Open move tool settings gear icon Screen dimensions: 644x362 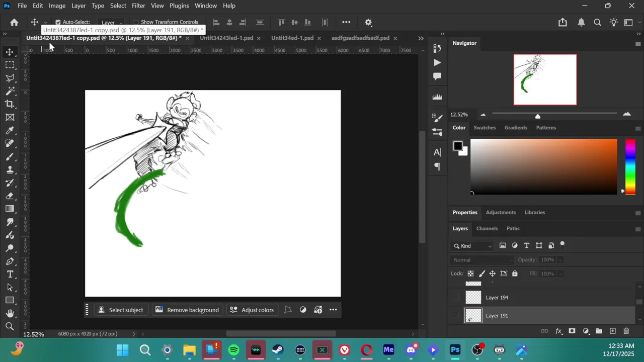(368, 22)
